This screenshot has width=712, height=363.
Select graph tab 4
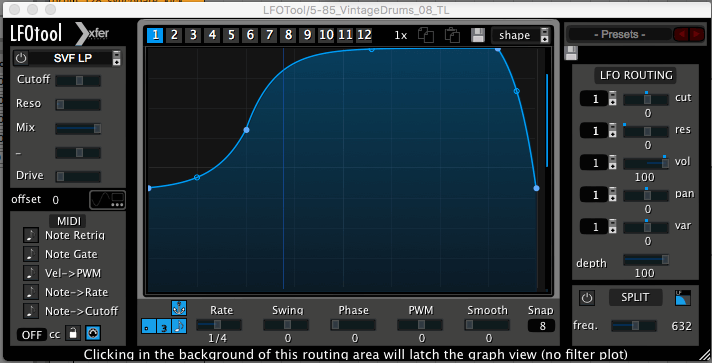212,35
